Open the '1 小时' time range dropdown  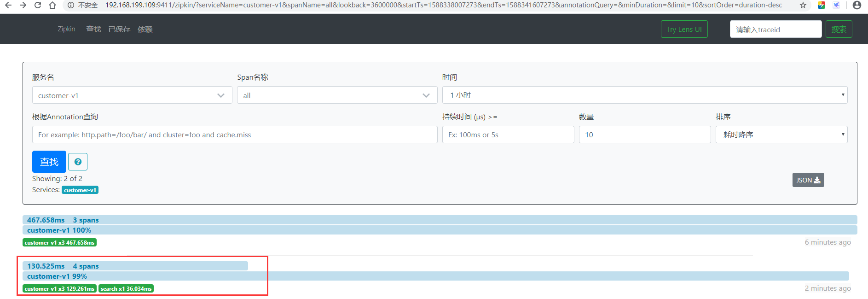click(x=645, y=95)
